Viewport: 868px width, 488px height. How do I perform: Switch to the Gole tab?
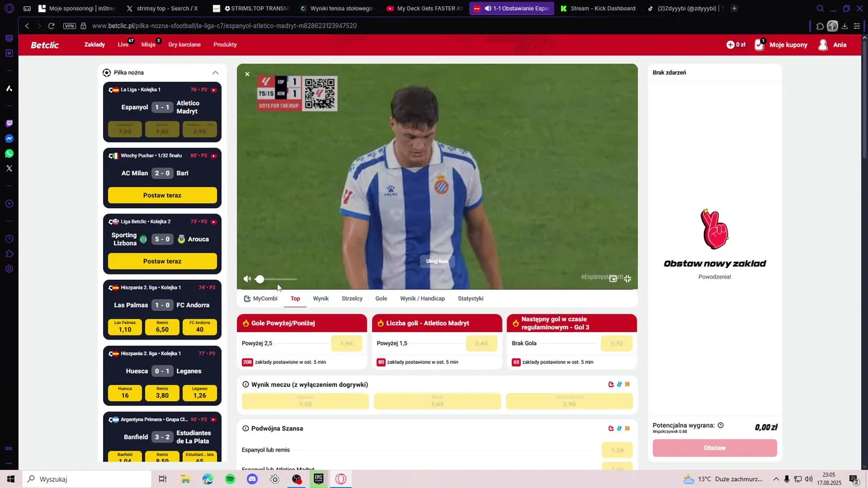(x=381, y=298)
